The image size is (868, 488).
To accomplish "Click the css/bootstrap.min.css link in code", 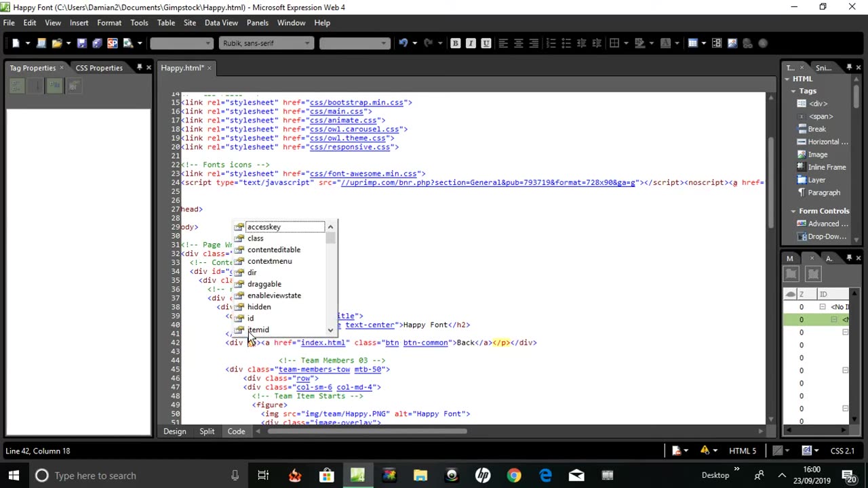I will (x=356, y=102).
